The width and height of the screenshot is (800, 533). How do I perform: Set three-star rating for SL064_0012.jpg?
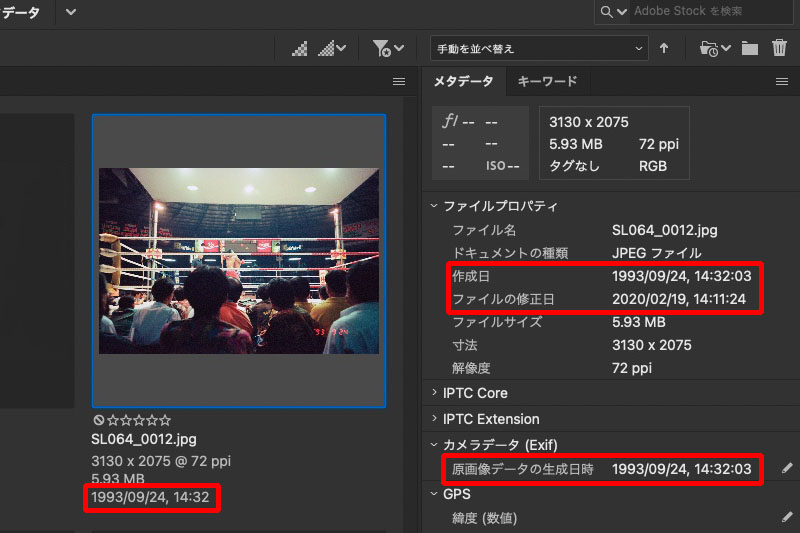point(139,420)
